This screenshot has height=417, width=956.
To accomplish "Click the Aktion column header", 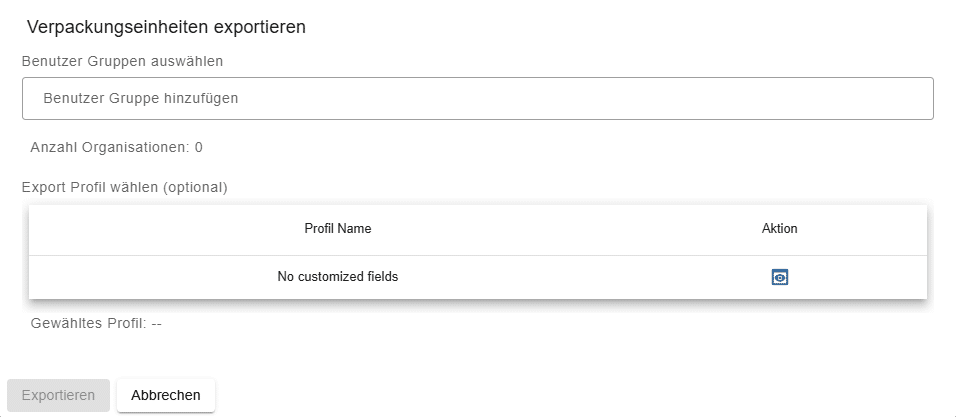I will pos(780,229).
